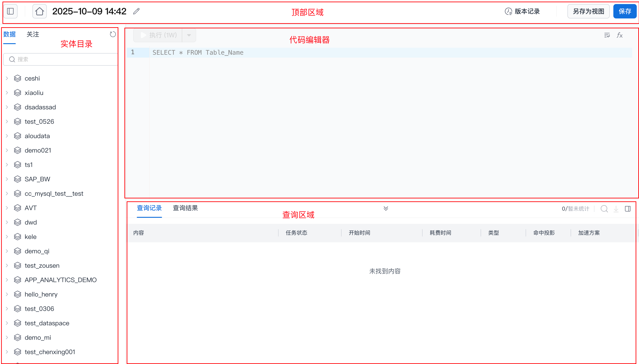Refresh the data catalog list

point(113,34)
